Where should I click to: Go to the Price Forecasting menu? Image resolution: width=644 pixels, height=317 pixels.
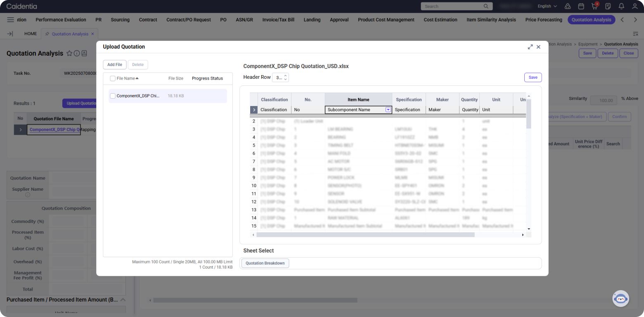pos(544,20)
